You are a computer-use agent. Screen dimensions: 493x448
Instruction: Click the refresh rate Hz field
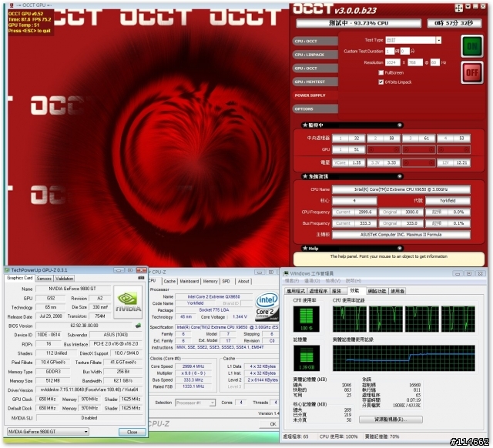434,62
